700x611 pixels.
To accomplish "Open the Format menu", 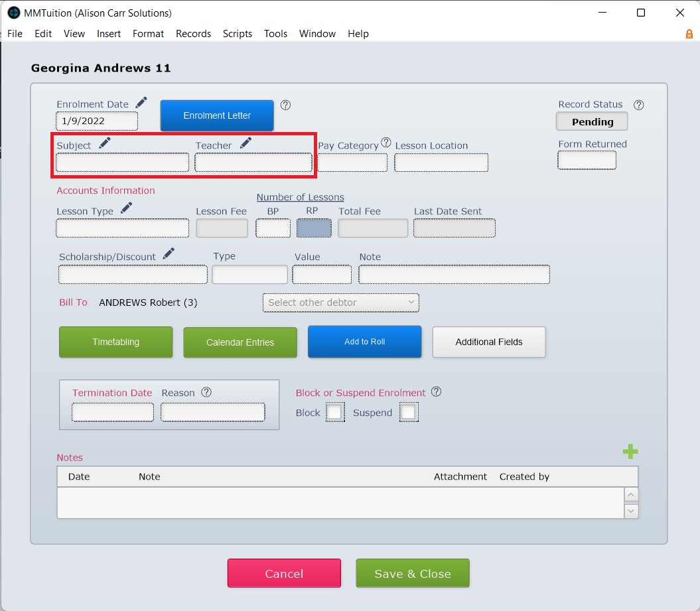I will point(148,34).
